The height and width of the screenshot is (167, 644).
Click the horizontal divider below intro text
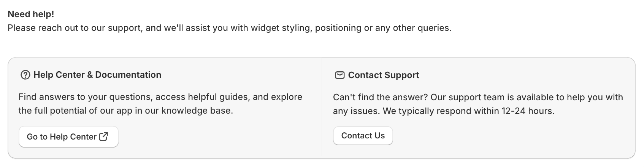tap(322, 46)
